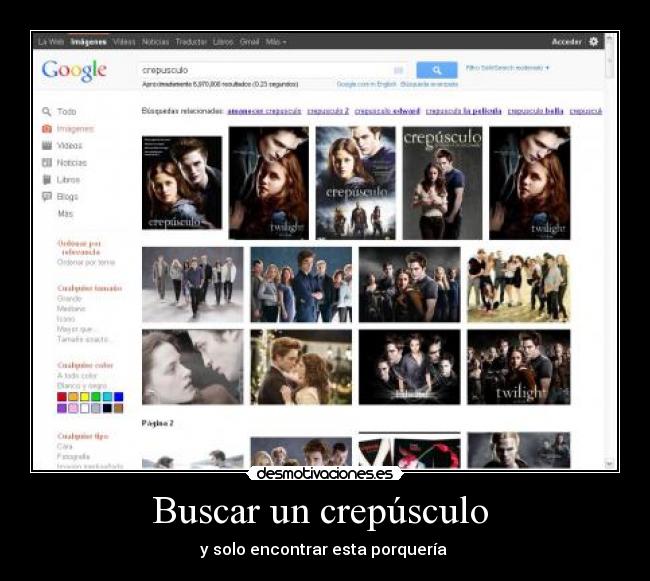Viewport: 650px width, 581px height.
Task: Select the film icon beside Videos
Action: (46, 145)
